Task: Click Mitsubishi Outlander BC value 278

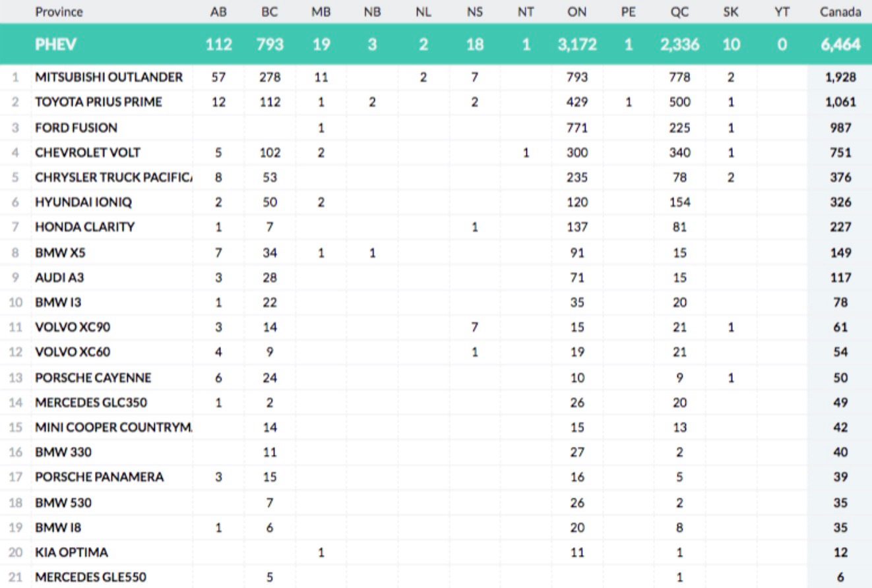Action: pyautogui.click(x=270, y=77)
